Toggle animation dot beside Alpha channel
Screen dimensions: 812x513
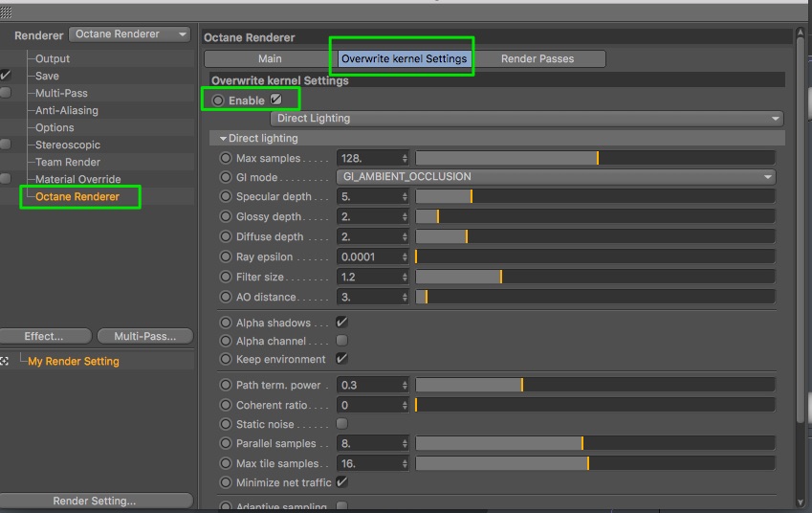tap(226, 341)
